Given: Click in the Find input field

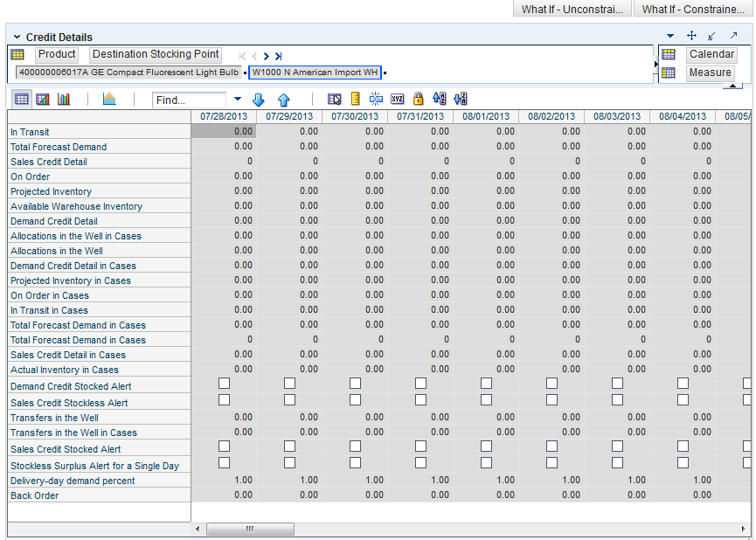Looking at the screenshot, I should point(190,100).
